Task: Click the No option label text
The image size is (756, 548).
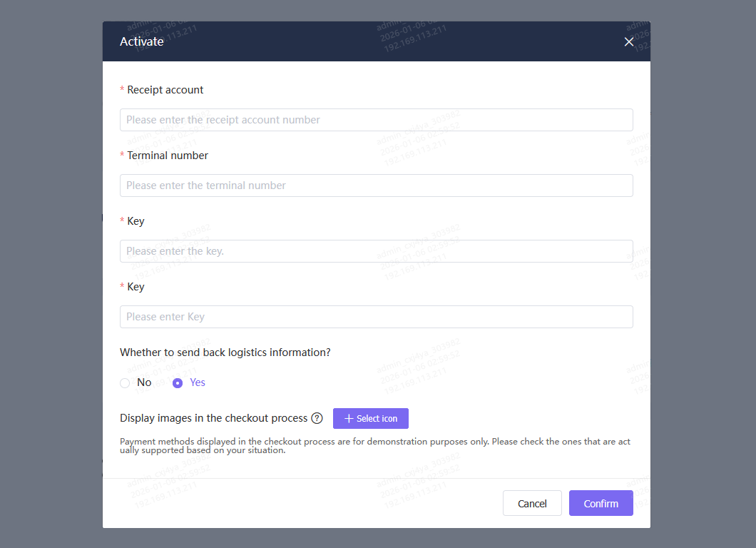Action: tap(144, 382)
